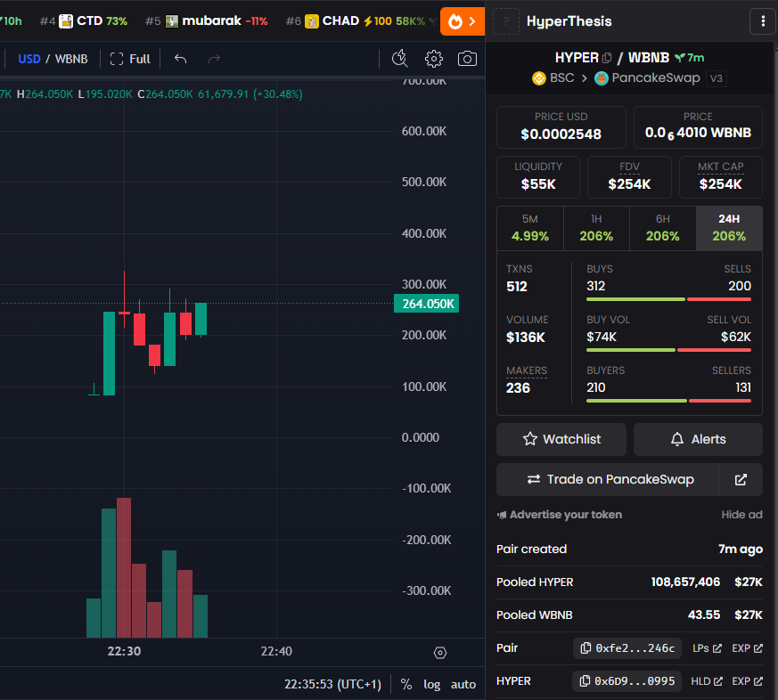The height and width of the screenshot is (700, 778).
Task: Toggle auto scale on chart
Action: click(x=463, y=684)
